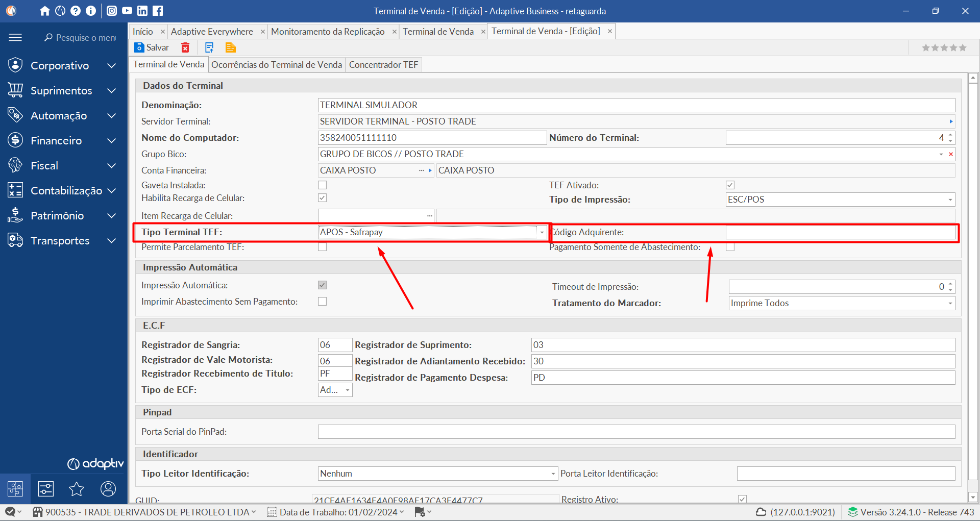The image size is (980, 521).
Task: Expand the Corporativo menu section
Action: pyautogui.click(x=63, y=65)
